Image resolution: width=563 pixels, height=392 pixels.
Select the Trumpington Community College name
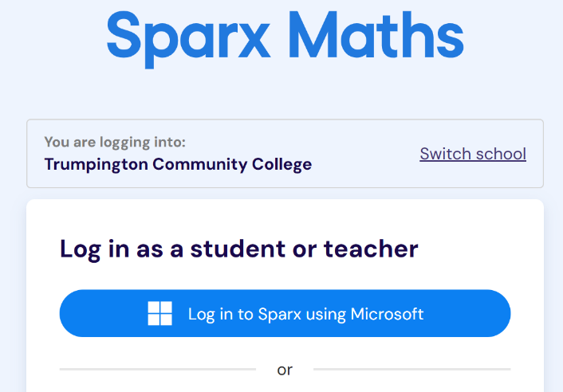pos(178,165)
